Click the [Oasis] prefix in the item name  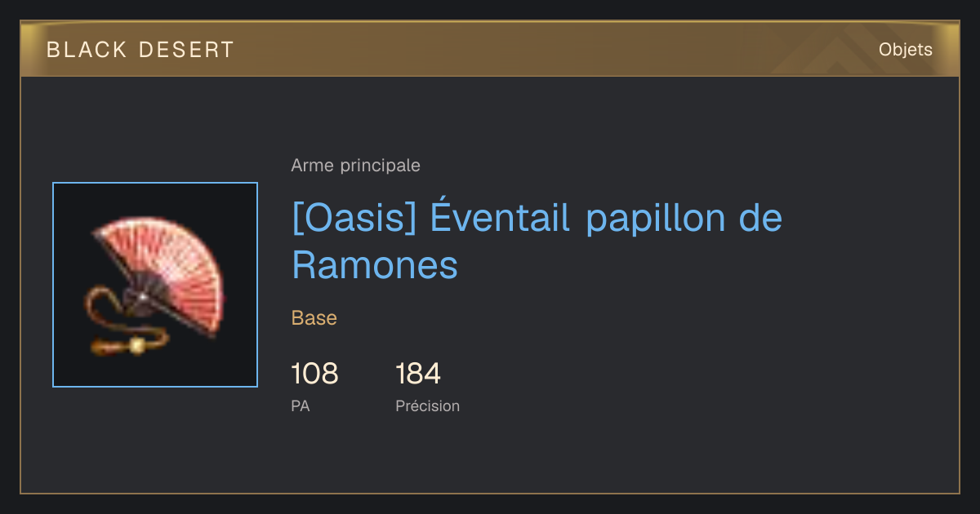(353, 219)
